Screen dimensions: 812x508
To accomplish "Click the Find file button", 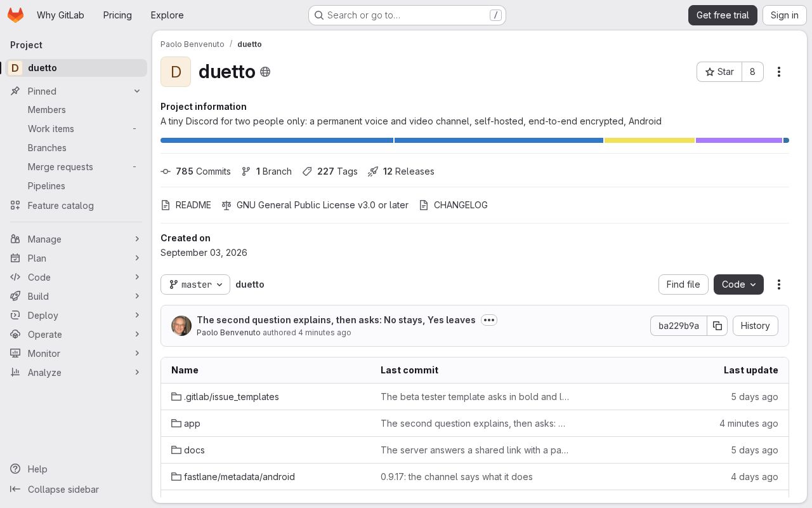I will pyautogui.click(x=683, y=284).
